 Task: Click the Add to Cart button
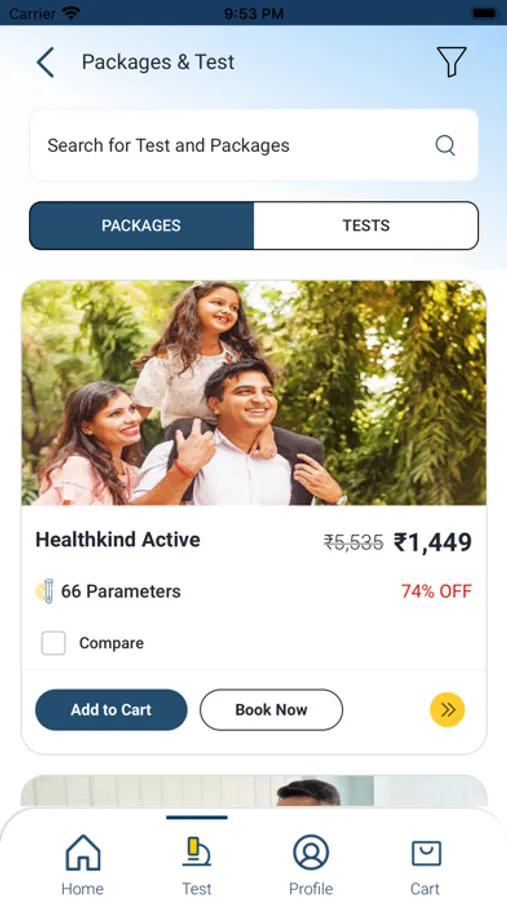pos(111,710)
